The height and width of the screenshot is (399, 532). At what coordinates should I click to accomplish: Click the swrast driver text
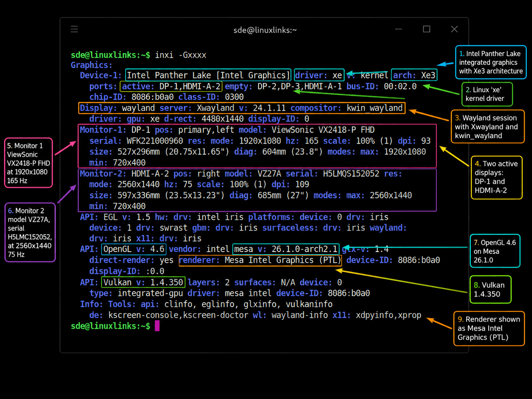tap(173, 228)
